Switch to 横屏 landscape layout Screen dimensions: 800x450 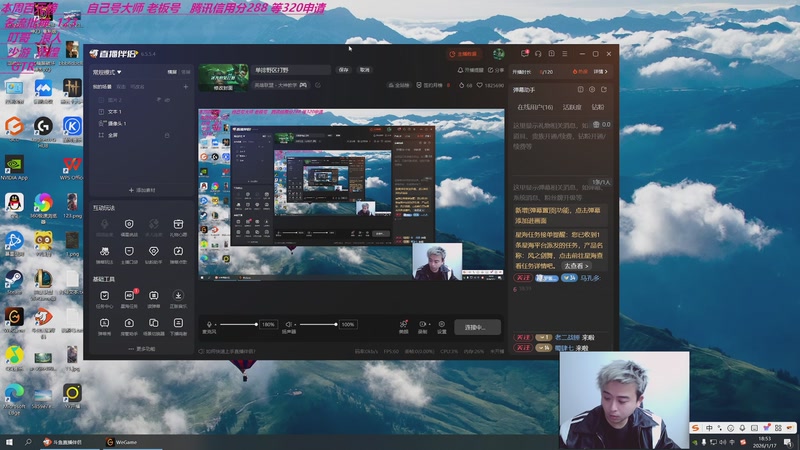point(172,72)
